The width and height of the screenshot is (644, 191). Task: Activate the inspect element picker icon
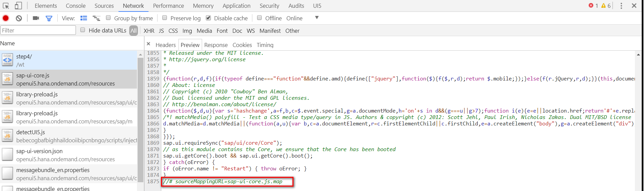click(x=6, y=6)
